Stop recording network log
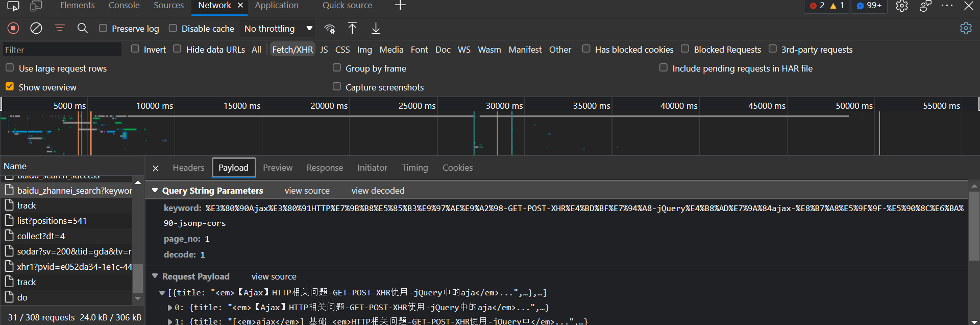The height and width of the screenshot is (325, 980). pos(13,28)
